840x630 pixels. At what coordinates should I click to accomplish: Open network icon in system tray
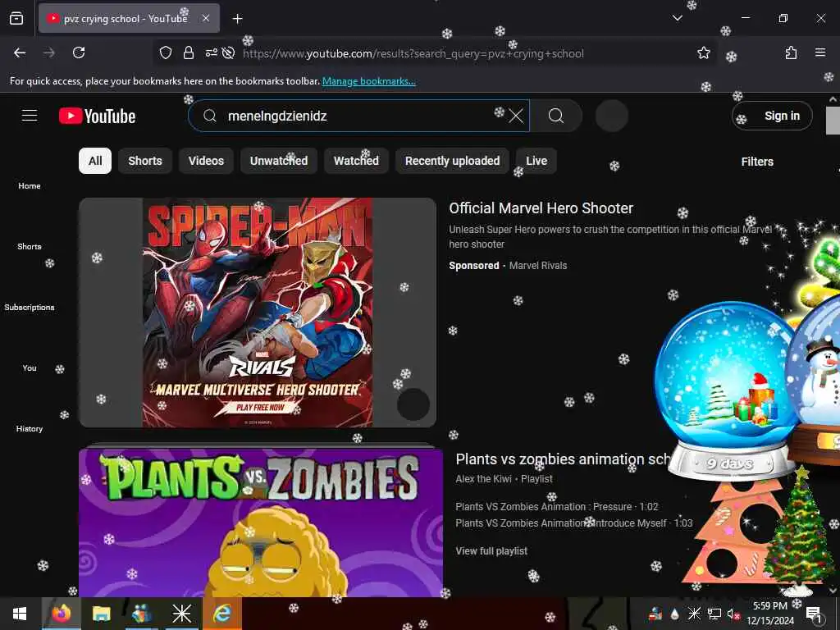coord(714,614)
